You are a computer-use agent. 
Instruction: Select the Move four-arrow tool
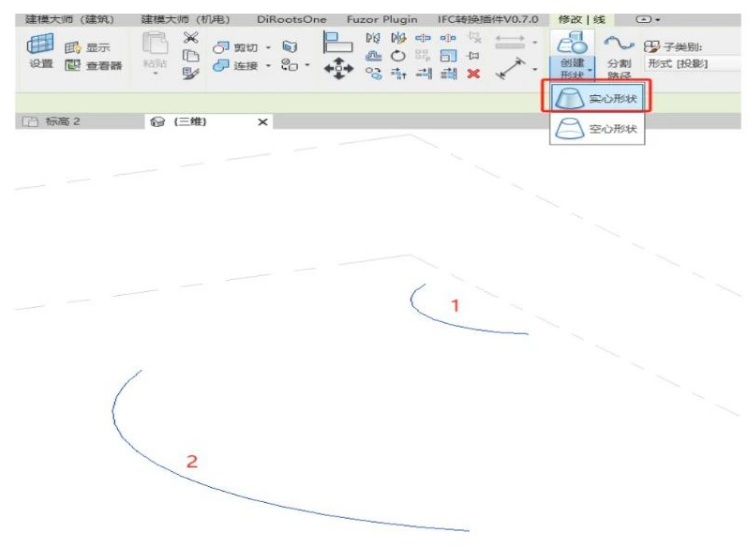point(339,68)
